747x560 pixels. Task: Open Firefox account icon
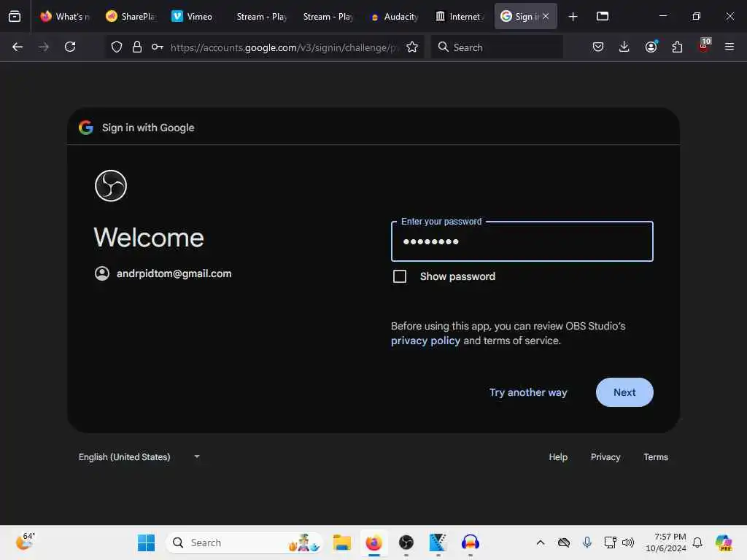pyautogui.click(x=651, y=47)
